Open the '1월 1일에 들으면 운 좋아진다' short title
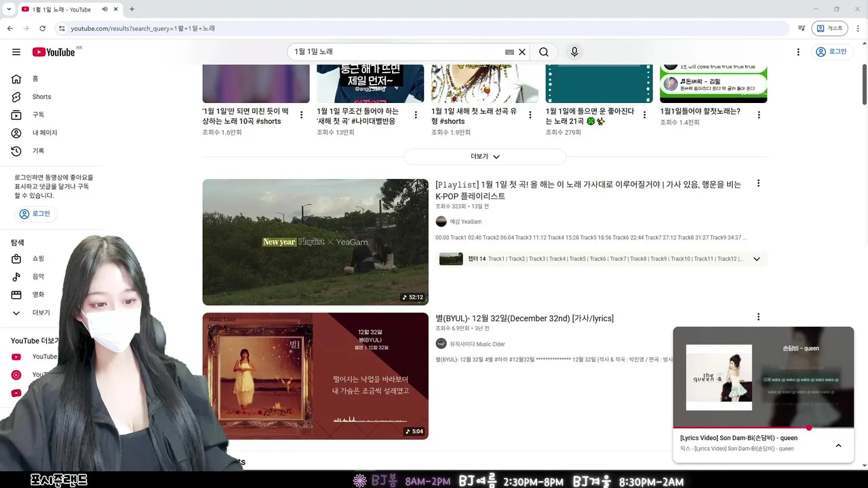 pos(590,116)
